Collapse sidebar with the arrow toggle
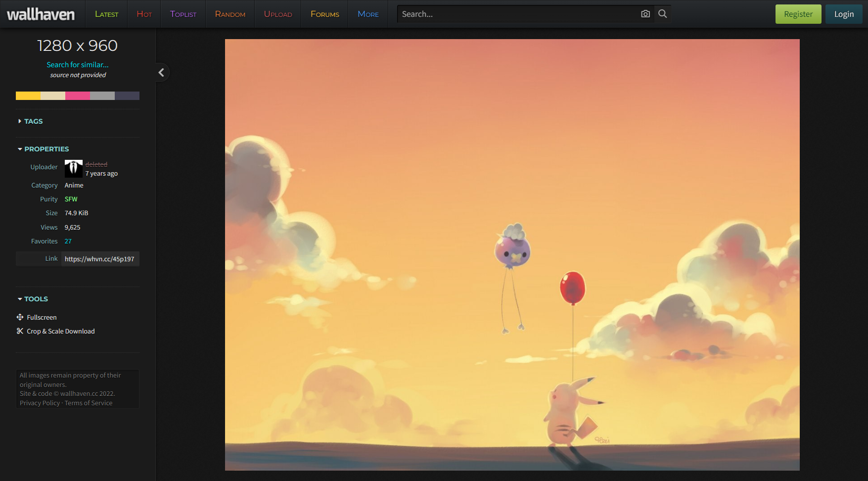 (161, 73)
